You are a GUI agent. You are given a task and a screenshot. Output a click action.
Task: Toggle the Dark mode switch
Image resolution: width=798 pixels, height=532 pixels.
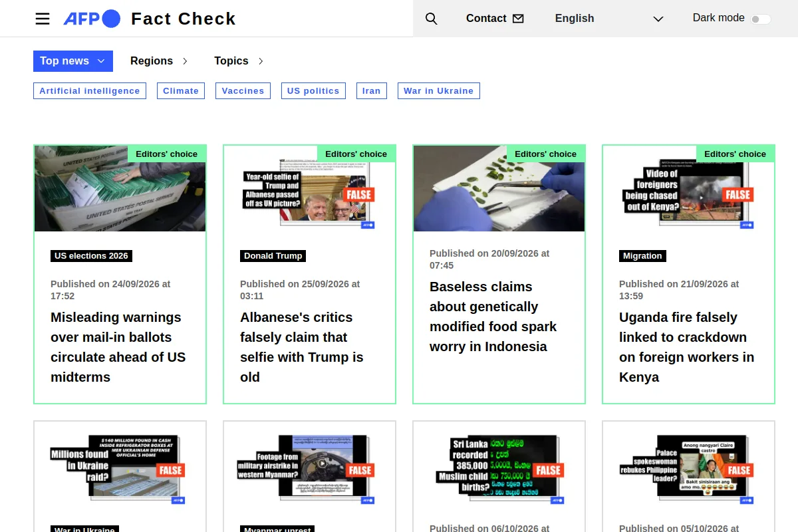click(761, 19)
